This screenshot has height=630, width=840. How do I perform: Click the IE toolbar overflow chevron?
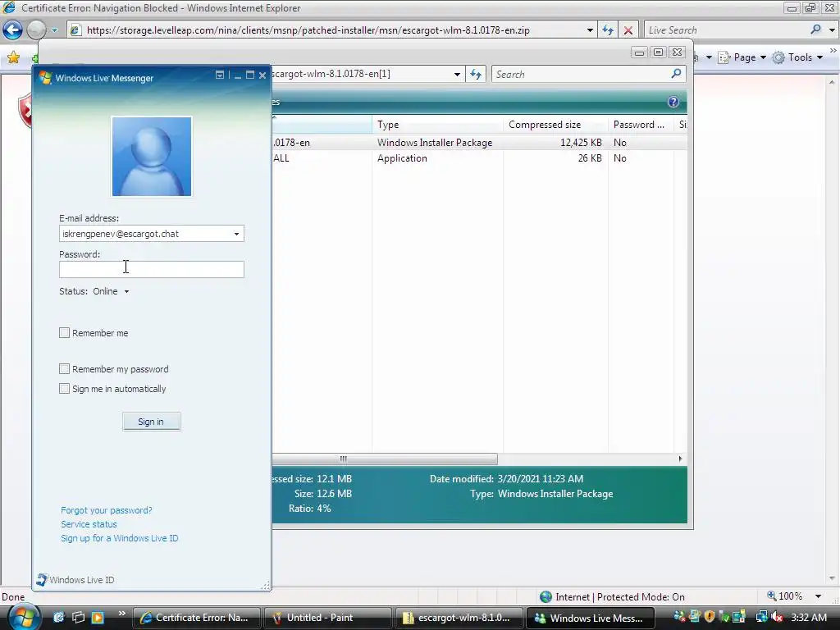(x=833, y=50)
